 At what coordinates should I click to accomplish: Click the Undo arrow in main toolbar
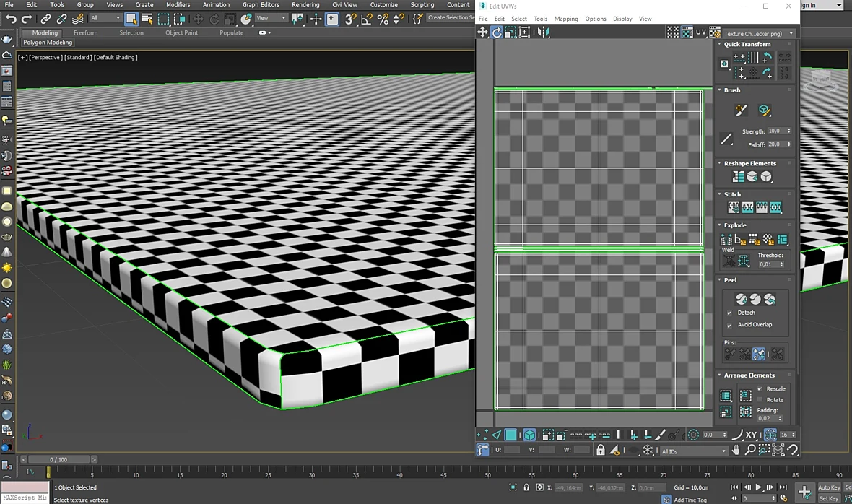click(x=11, y=19)
